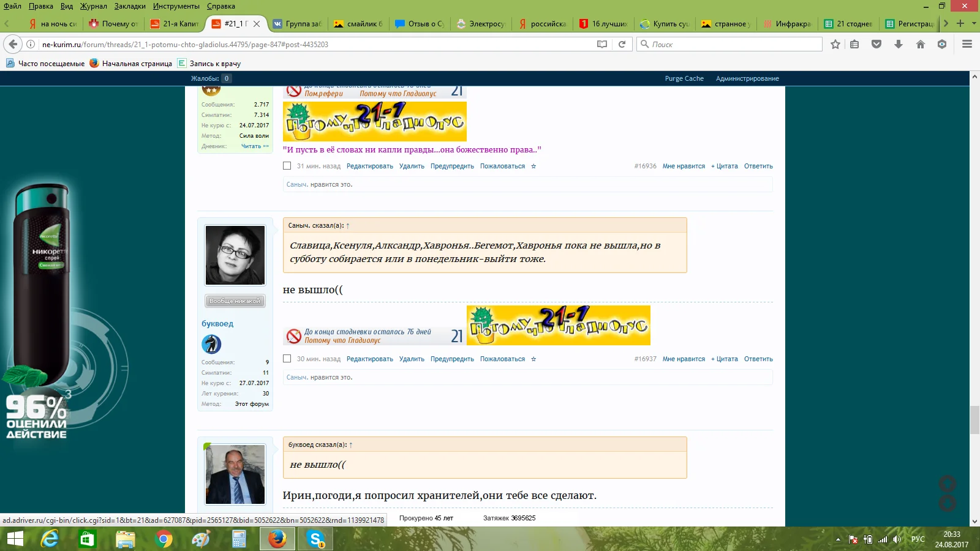980x551 pixels.
Task: Tick the checkbox for post #16936
Action: [x=287, y=165]
